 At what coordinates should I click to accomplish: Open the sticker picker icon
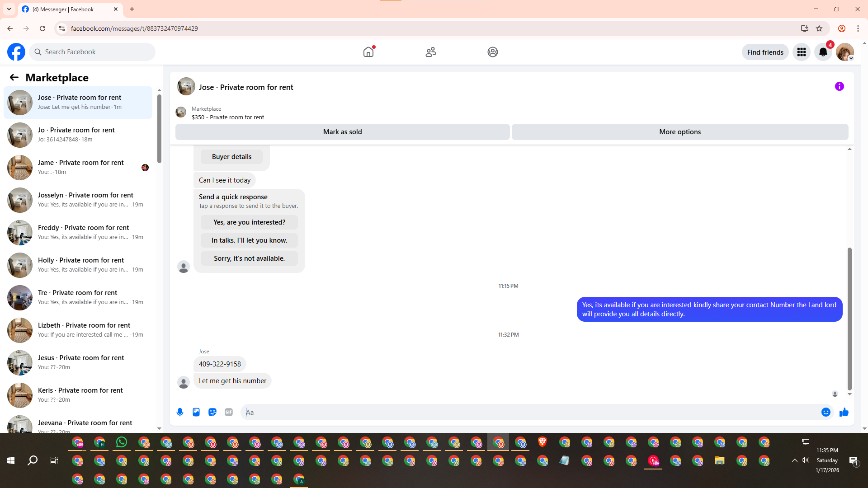[x=212, y=412]
